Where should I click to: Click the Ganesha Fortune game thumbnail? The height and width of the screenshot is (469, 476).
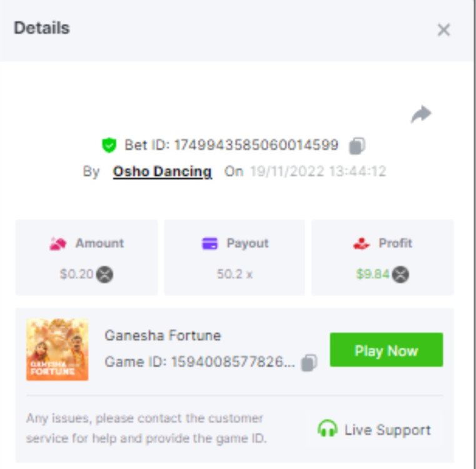click(58, 349)
